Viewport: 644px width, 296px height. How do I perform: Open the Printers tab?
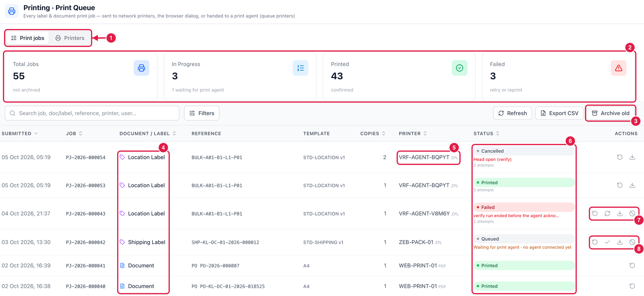[x=70, y=38]
